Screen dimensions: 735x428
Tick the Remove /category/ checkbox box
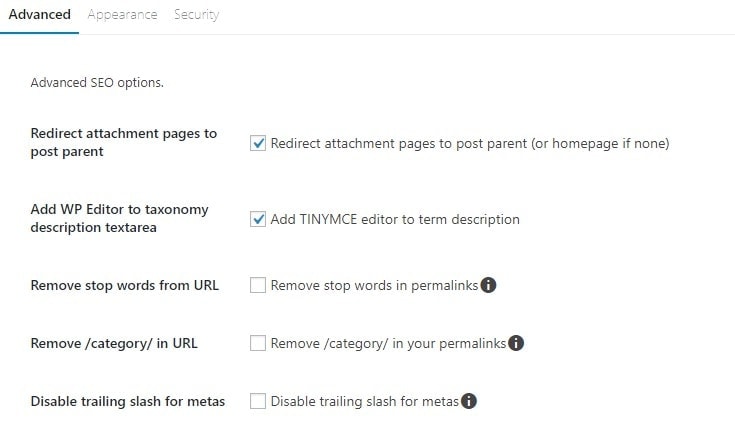[x=258, y=343]
